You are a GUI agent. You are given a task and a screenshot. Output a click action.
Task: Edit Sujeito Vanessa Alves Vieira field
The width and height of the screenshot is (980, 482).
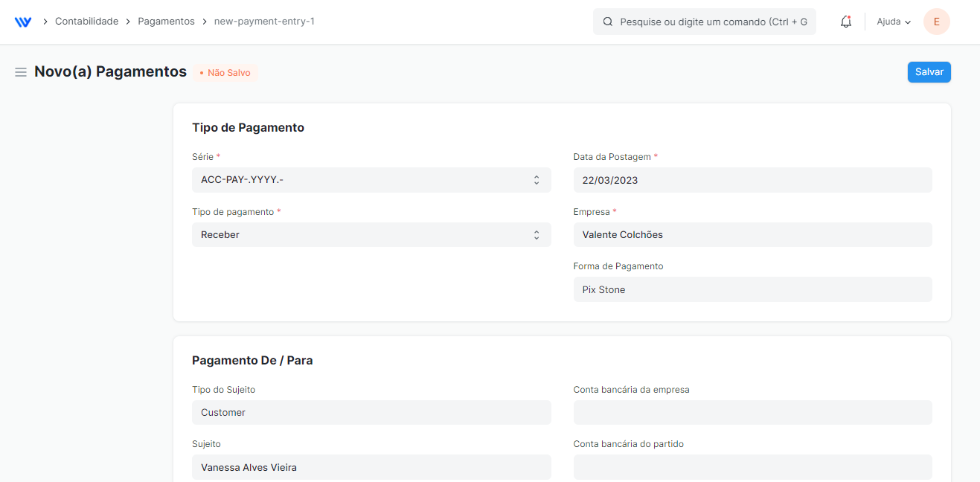tap(371, 467)
